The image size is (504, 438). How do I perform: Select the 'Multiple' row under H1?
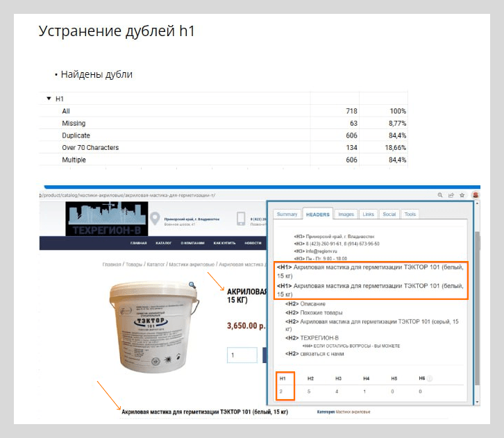[224, 160]
